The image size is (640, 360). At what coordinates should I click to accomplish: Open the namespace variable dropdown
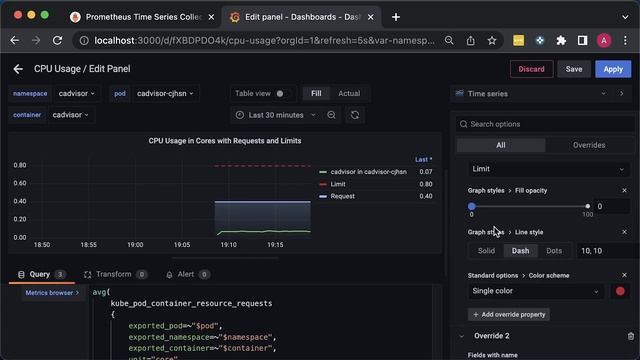(76, 93)
